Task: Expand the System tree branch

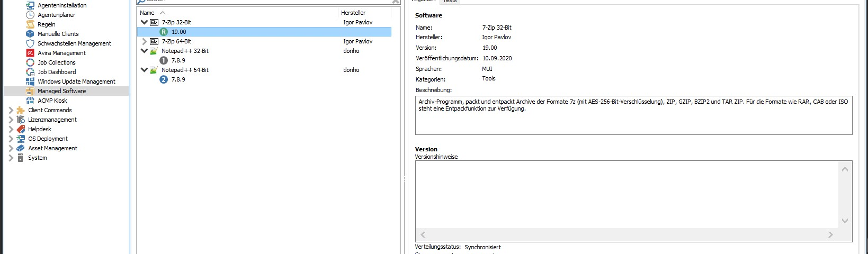Action: tap(11, 158)
